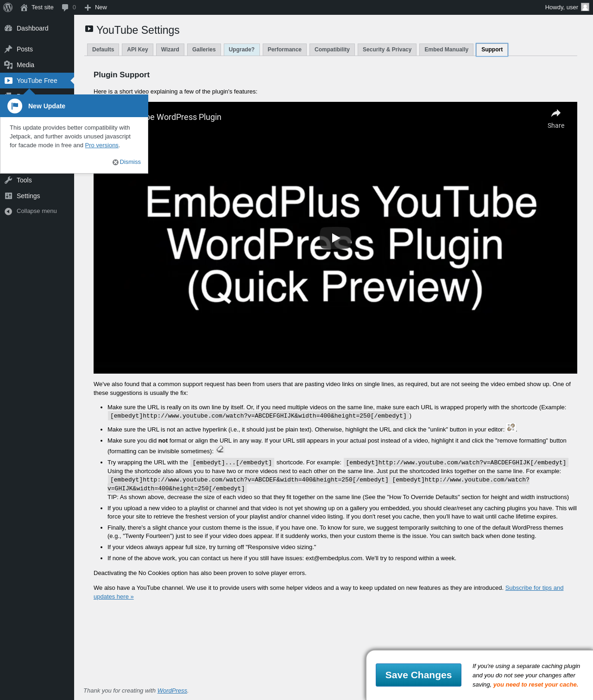The width and height of the screenshot is (593, 700).
Task: Open Media in the sidebar
Action: (37, 65)
